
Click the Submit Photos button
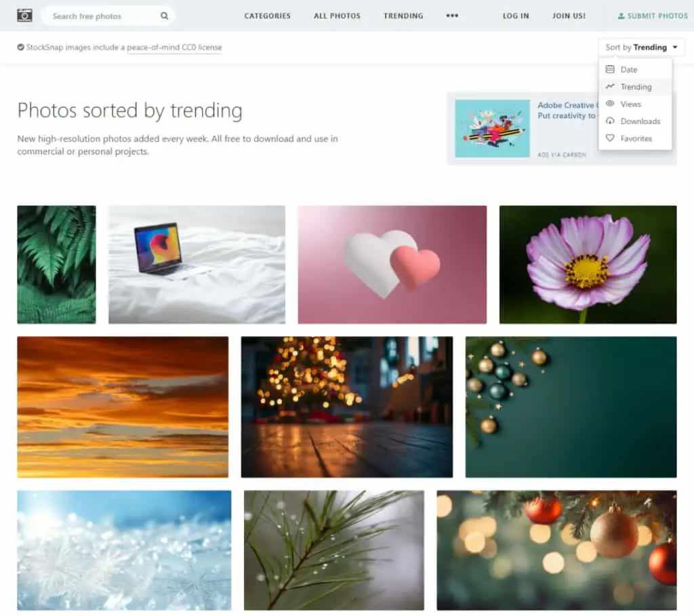[653, 16]
